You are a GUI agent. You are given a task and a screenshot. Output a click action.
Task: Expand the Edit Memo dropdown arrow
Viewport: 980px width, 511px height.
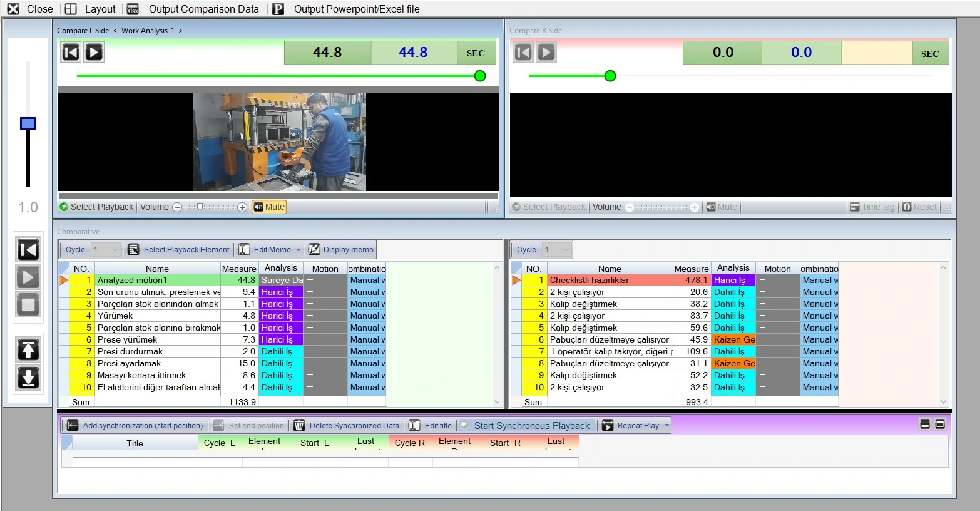tap(299, 250)
